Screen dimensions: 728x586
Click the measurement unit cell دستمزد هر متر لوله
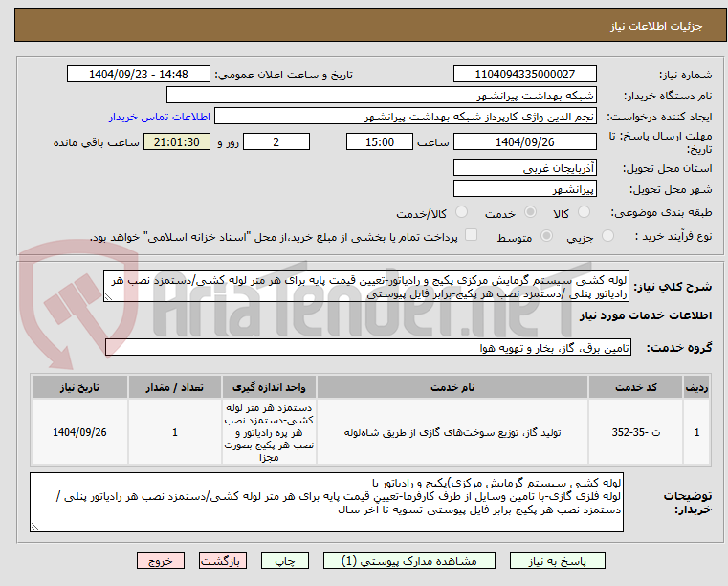(x=269, y=432)
